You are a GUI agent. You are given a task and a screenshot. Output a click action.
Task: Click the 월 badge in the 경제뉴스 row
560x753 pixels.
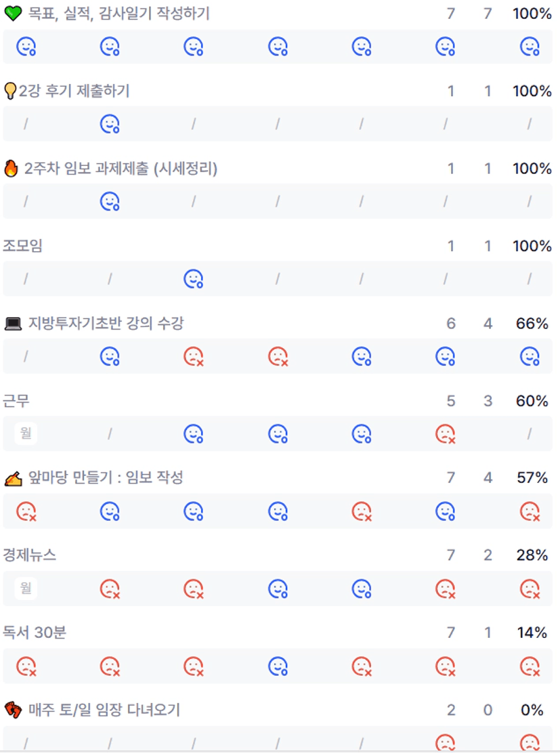(26, 588)
